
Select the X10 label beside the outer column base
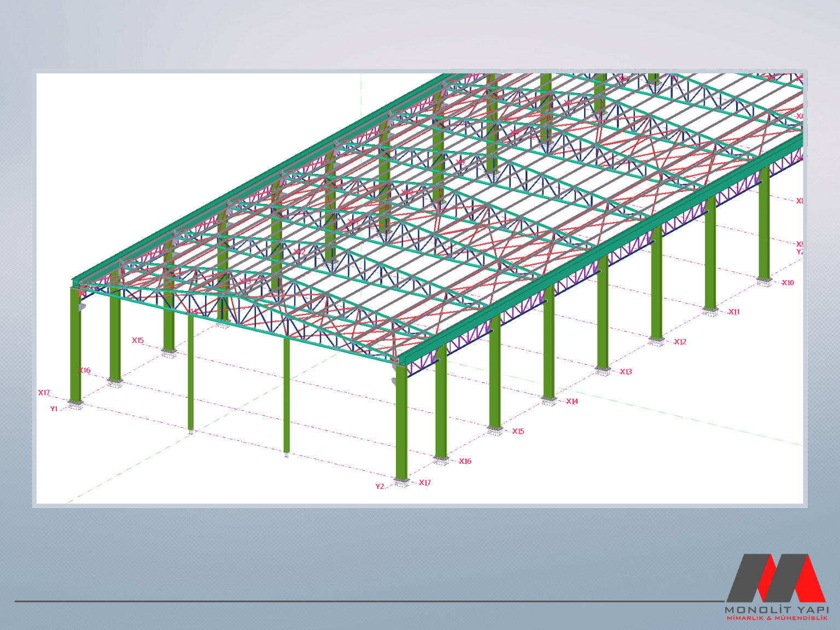(x=787, y=283)
